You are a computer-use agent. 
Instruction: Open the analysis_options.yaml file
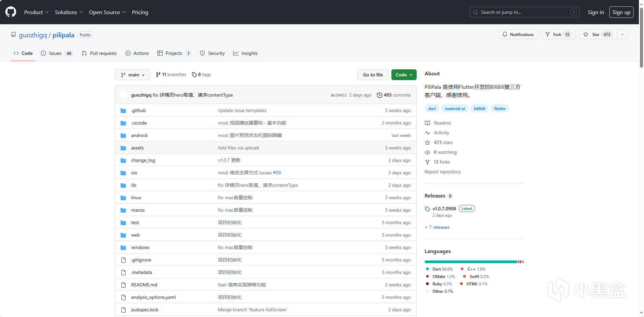(154, 297)
